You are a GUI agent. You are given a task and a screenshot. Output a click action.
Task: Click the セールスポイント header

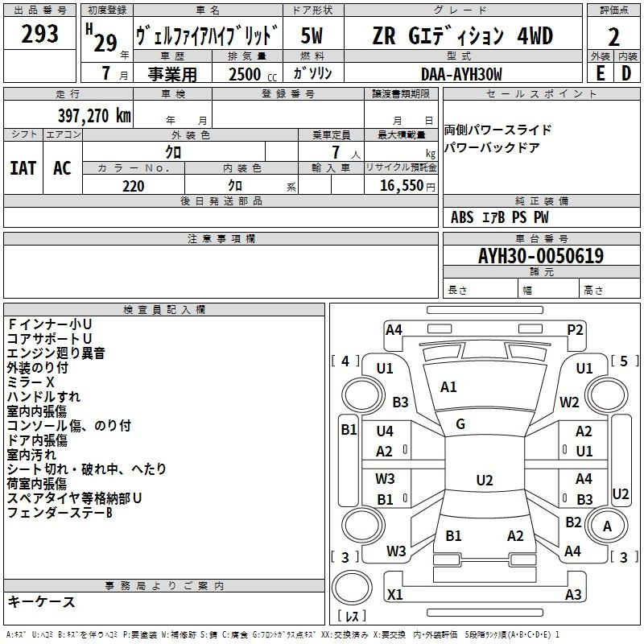[541, 93]
